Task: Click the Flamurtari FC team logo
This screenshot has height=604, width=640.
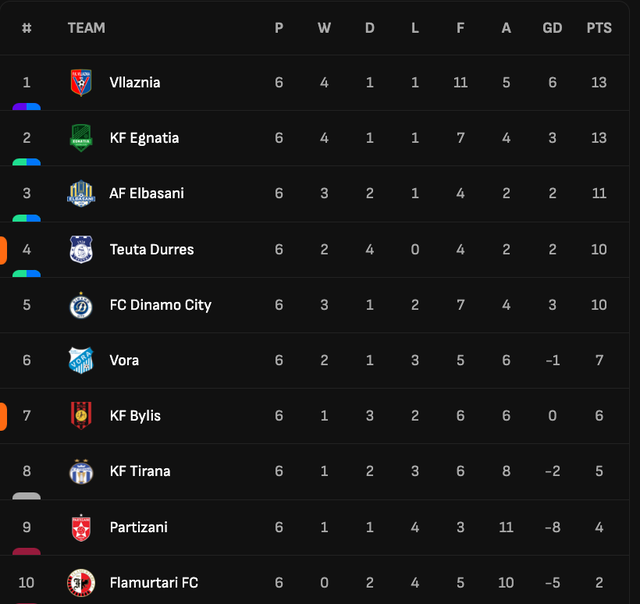Action: click(x=81, y=582)
